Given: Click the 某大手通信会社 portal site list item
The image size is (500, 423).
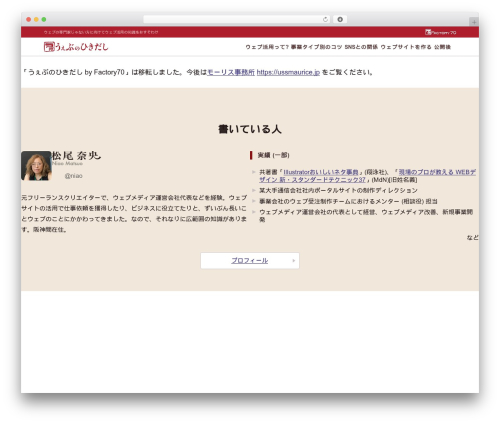Looking at the screenshot, I should 338,190.
